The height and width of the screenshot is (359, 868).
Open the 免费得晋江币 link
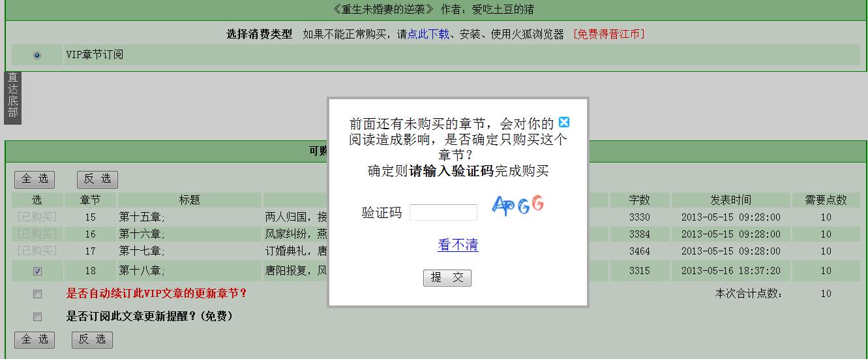tap(608, 35)
